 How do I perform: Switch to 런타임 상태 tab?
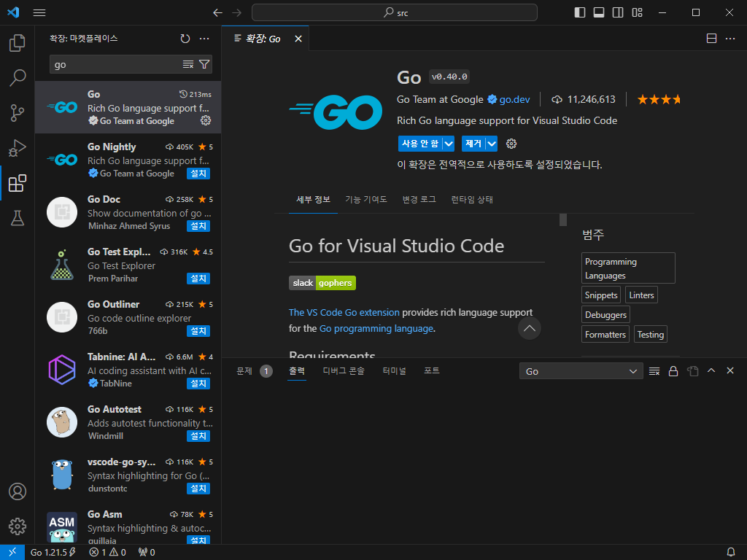[x=472, y=200]
